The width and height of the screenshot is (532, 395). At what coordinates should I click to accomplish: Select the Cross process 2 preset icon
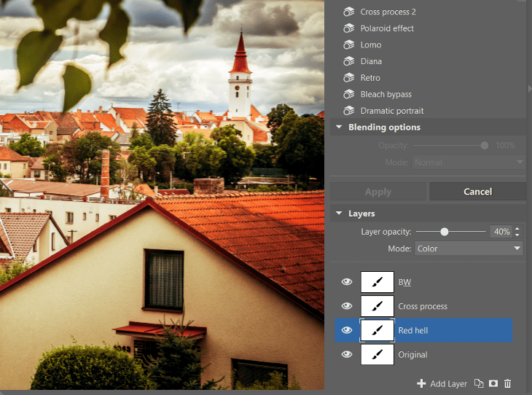click(x=348, y=12)
